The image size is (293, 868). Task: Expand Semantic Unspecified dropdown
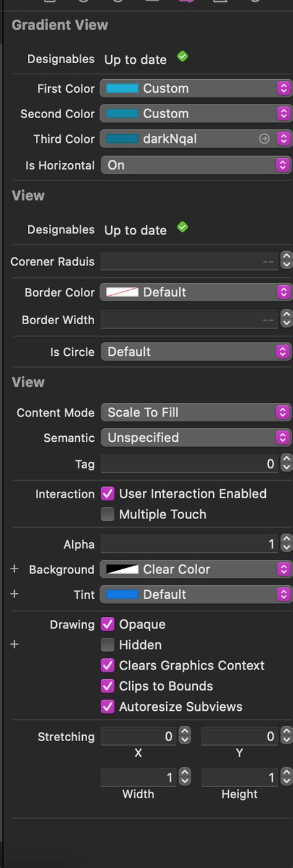(x=196, y=437)
